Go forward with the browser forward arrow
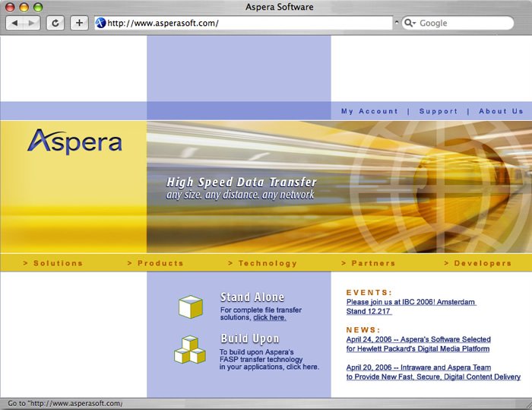 [32, 23]
